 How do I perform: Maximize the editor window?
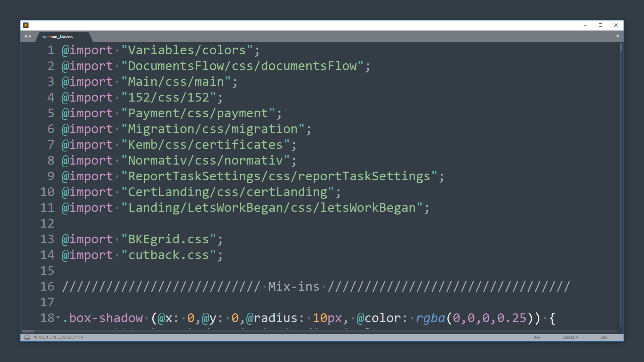click(x=600, y=25)
